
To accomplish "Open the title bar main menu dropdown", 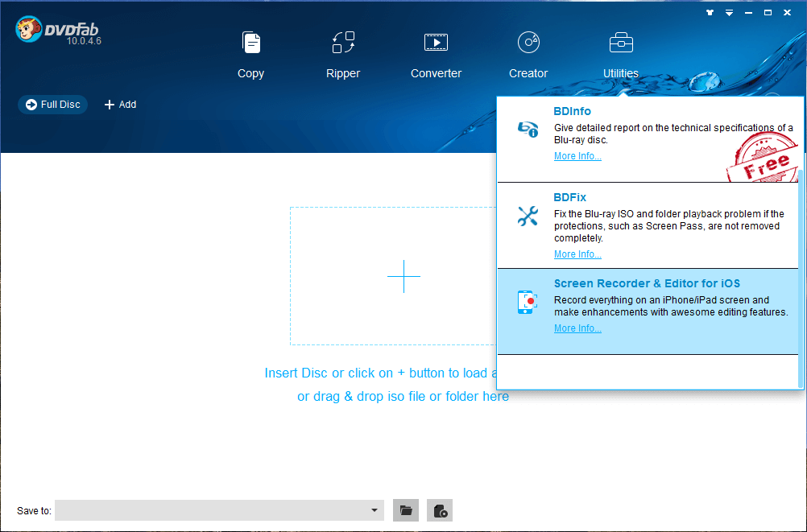I will (729, 13).
